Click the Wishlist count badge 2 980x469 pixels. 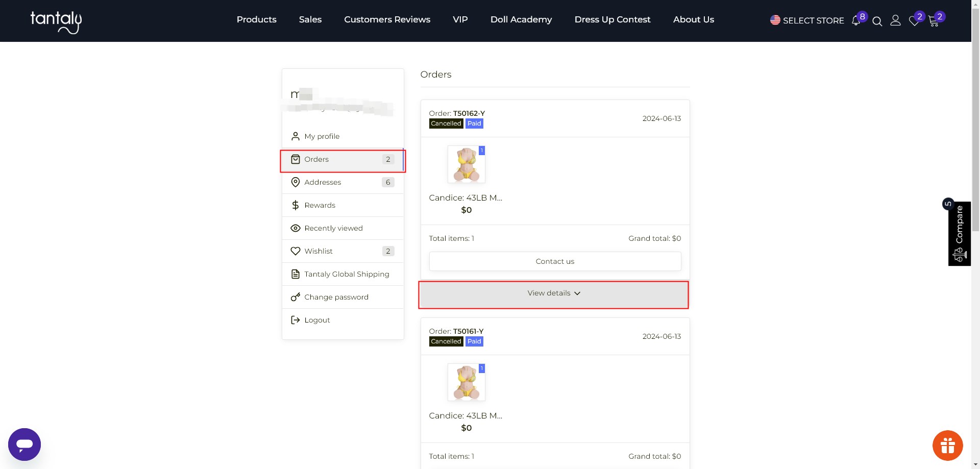[388, 251]
